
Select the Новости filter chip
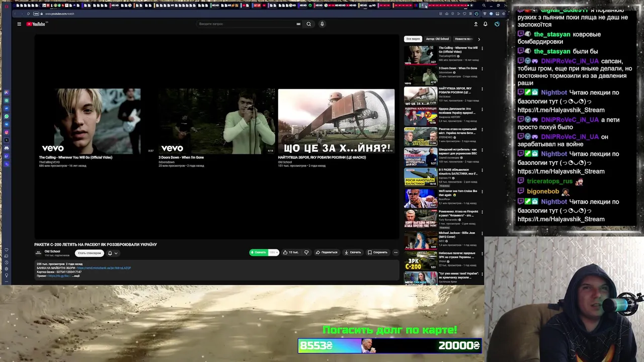point(463,39)
